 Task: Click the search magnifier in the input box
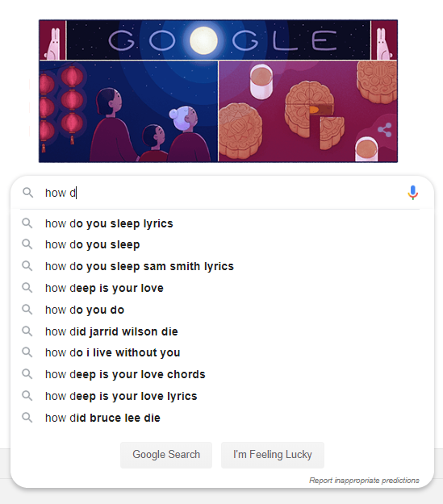(27, 193)
